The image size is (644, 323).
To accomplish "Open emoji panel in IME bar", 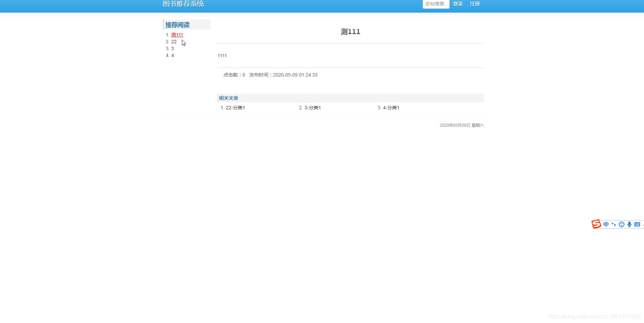I will (622, 224).
